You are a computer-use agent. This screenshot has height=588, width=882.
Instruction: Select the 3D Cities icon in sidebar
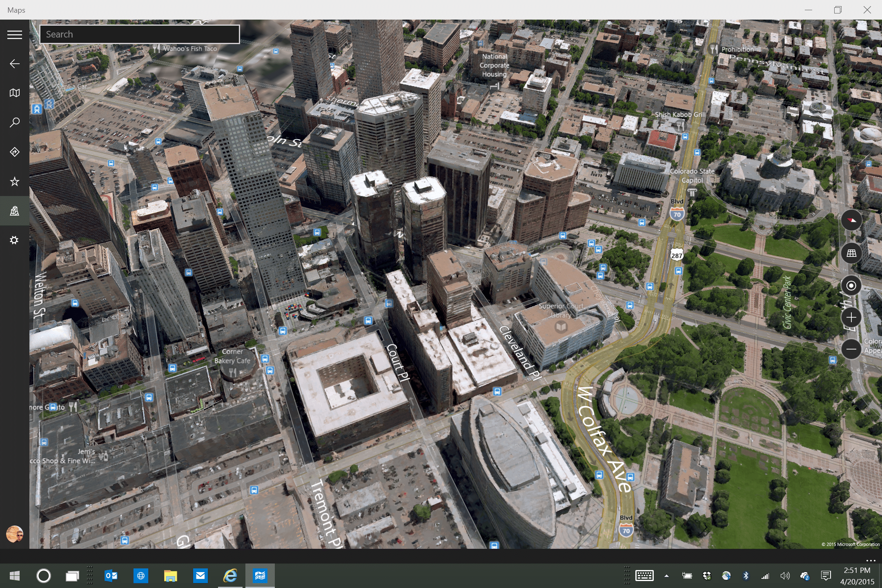(x=15, y=211)
